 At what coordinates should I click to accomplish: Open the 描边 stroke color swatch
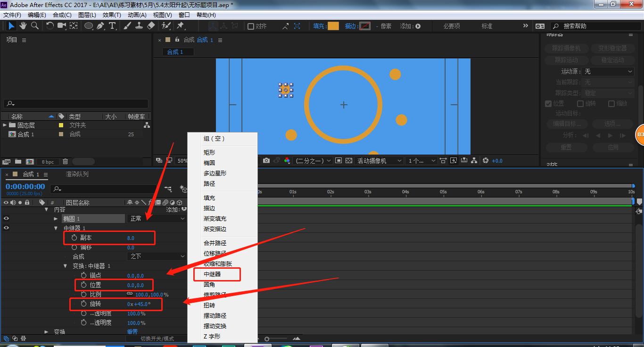[365, 26]
